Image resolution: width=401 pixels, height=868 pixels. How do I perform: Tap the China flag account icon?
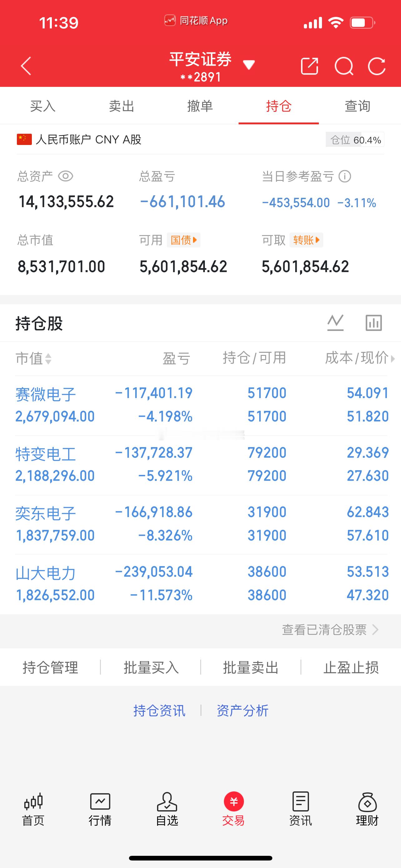pos(24,139)
